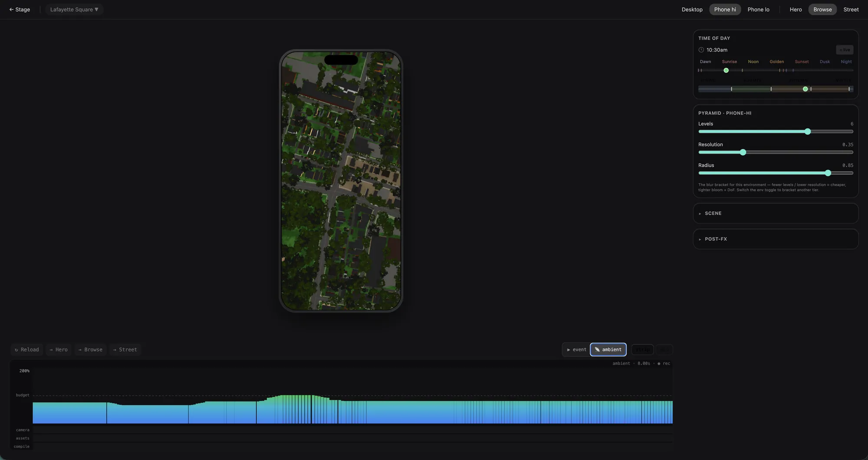Choose the Noon time preset
This screenshot has height=460, width=868.
click(753, 62)
